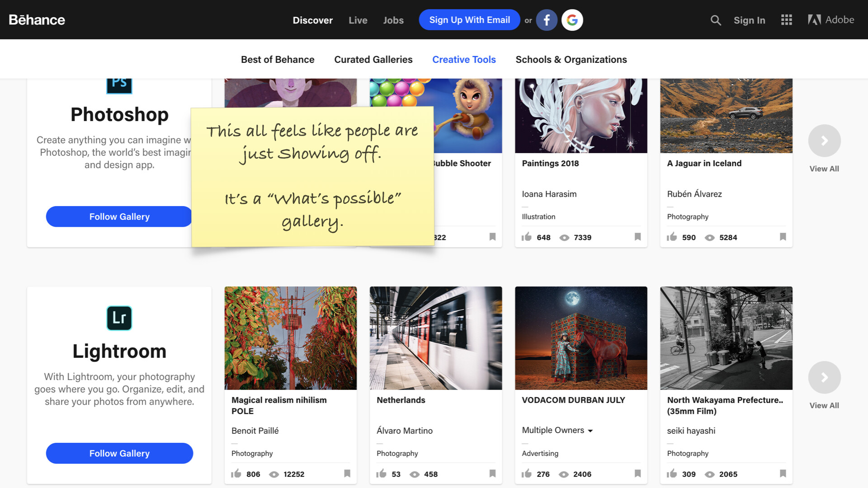Click the Adobe logo in header
Screen dimensions: 868x488
[x=831, y=20]
